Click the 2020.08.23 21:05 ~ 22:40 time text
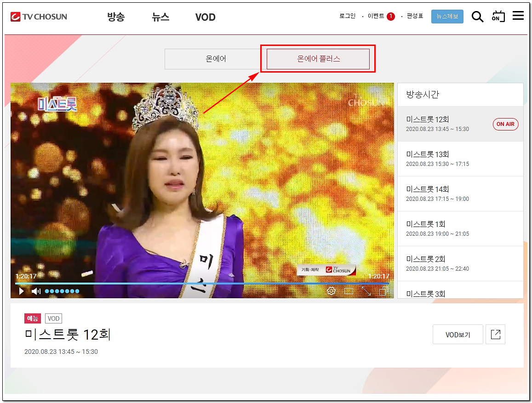This screenshot has height=403, width=532. pos(437,269)
